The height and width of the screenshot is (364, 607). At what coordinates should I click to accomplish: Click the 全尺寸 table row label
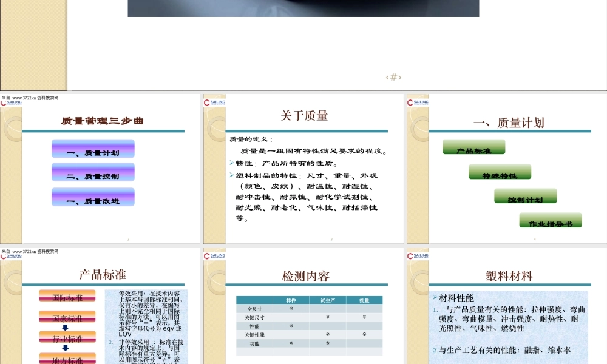click(x=254, y=309)
